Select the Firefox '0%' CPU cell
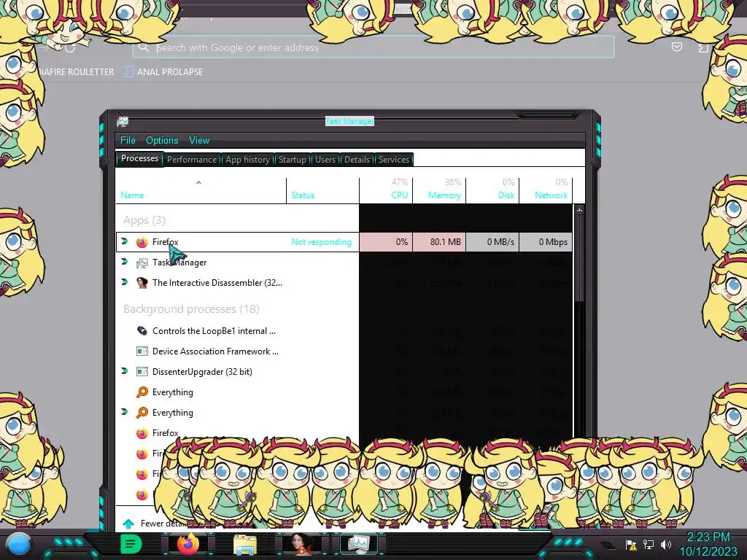The height and width of the screenshot is (560, 747). [x=386, y=242]
